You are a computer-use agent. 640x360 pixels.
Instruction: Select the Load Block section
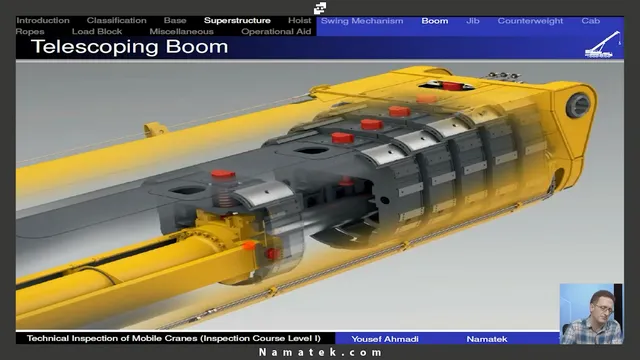(x=97, y=31)
